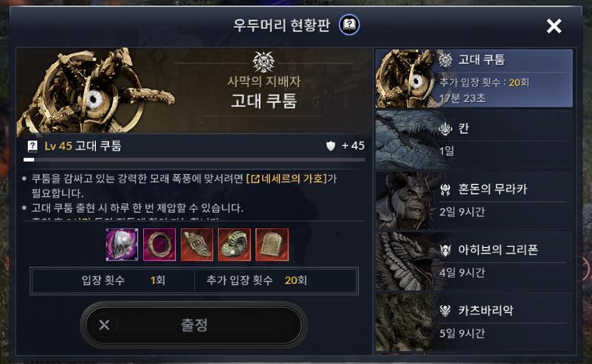Click the X icon inside the 출정 button
This screenshot has height=364, width=592.
coord(104,325)
